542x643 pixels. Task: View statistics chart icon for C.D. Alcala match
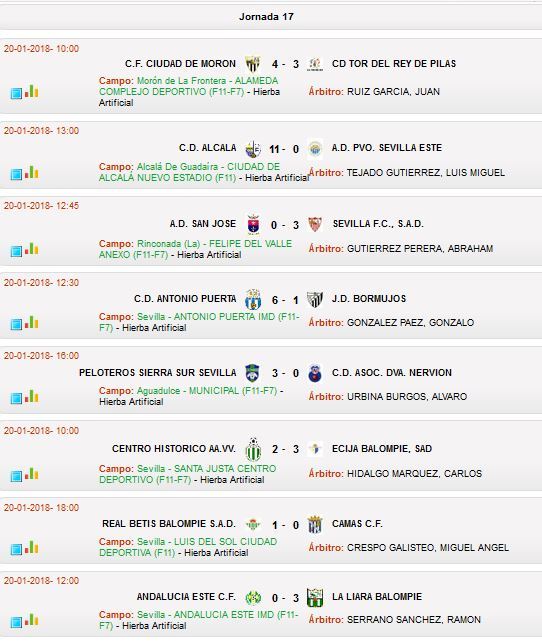32,172
